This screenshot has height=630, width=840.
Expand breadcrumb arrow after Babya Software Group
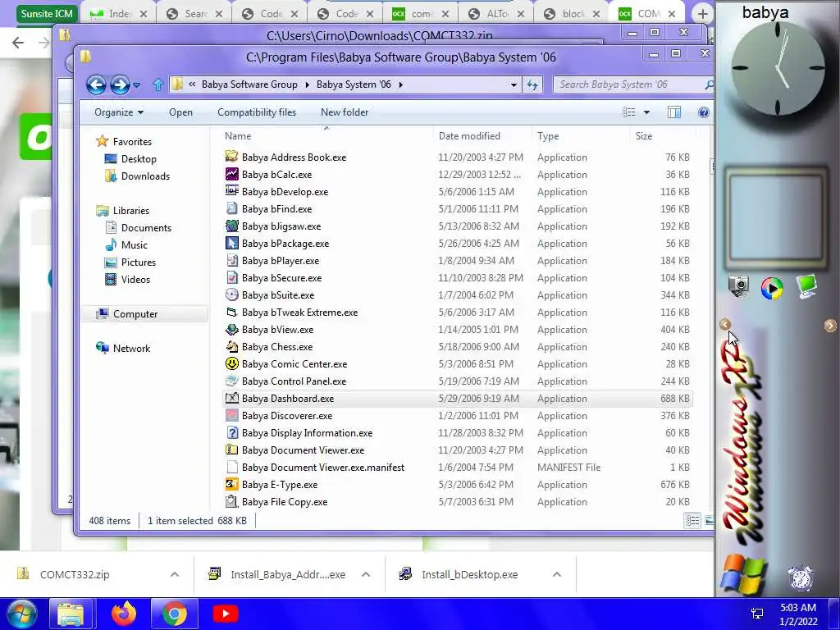307,84
